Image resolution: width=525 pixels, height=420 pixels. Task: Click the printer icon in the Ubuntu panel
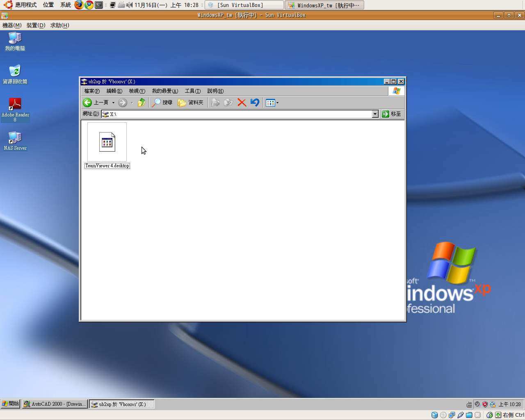tap(121, 5)
